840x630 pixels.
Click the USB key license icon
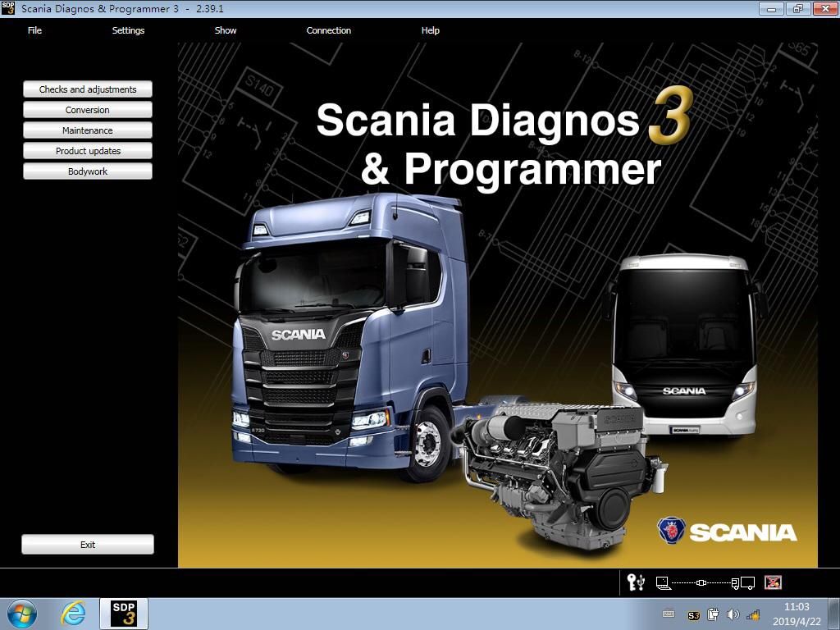click(636, 582)
